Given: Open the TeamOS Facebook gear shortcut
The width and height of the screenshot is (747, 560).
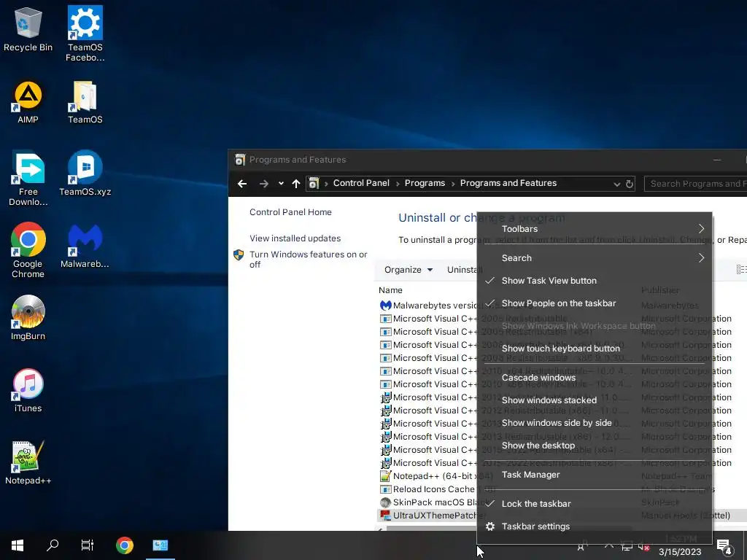Looking at the screenshot, I should click(85, 34).
